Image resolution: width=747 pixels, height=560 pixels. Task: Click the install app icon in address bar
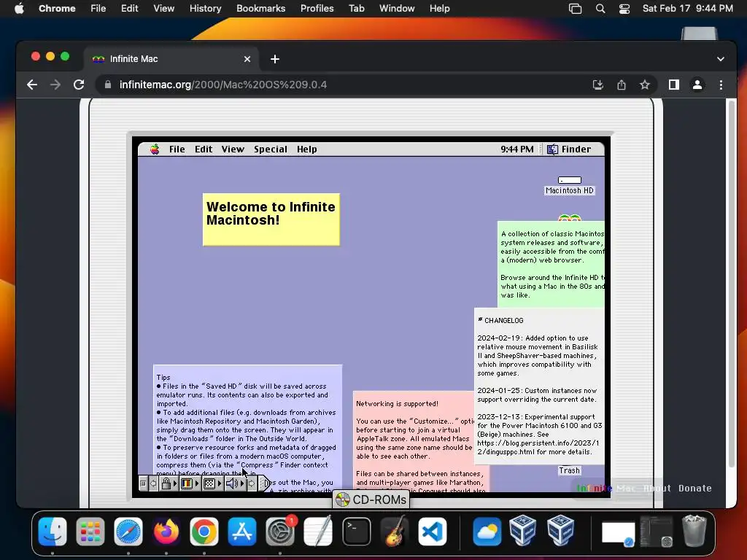point(598,85)
